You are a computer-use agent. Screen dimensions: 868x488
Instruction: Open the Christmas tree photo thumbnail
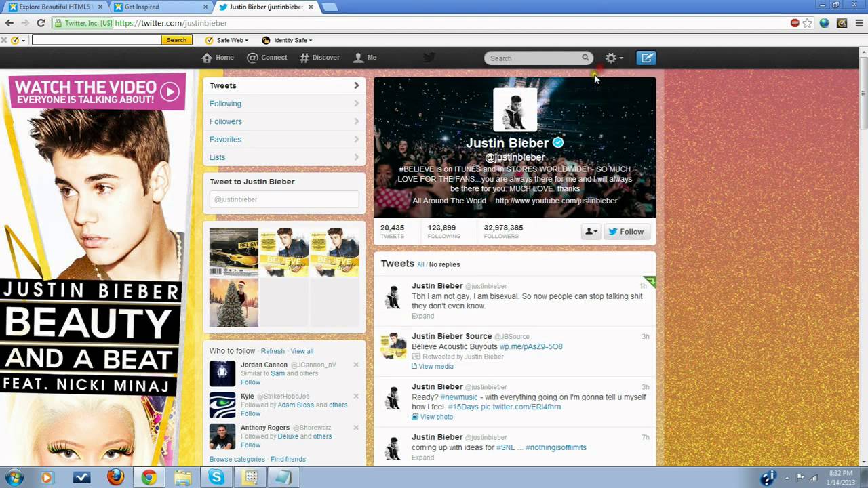coord(233,302)
